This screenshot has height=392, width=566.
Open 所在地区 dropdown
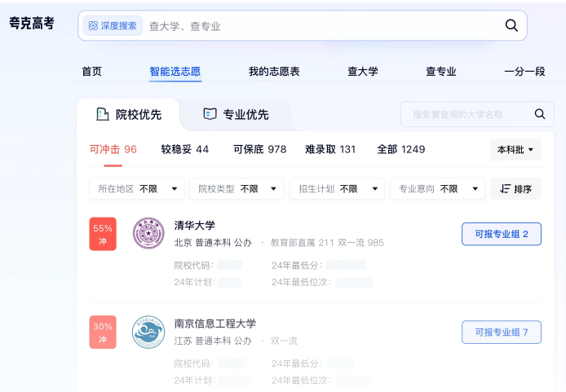[x=137, y=188]
